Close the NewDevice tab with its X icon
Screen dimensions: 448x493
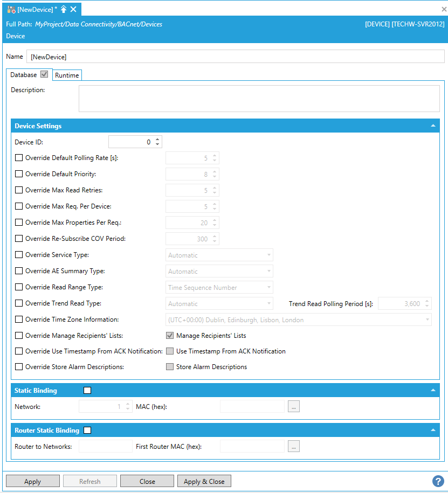[73, 9]
